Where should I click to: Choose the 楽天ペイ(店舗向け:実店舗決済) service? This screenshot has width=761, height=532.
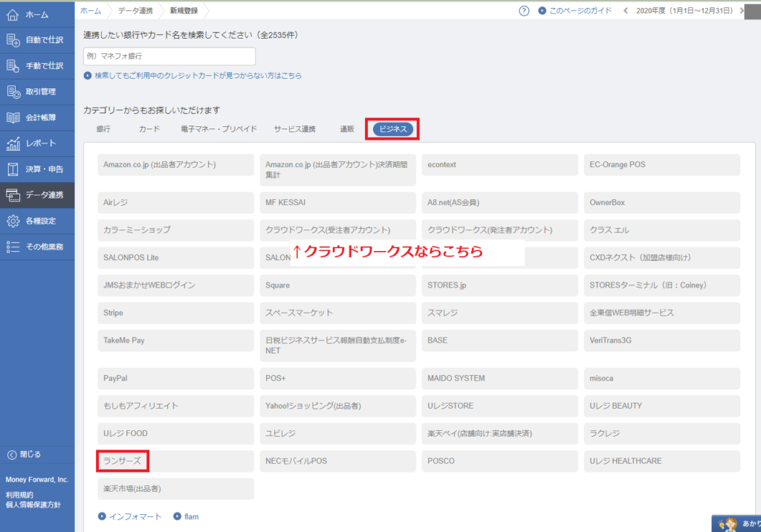click(x=500, y=434)
